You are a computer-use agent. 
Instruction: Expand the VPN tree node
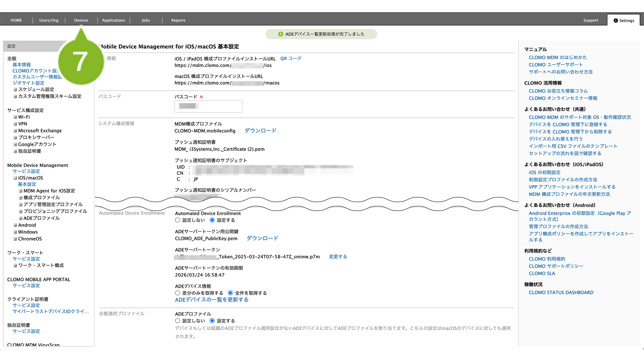15,124
